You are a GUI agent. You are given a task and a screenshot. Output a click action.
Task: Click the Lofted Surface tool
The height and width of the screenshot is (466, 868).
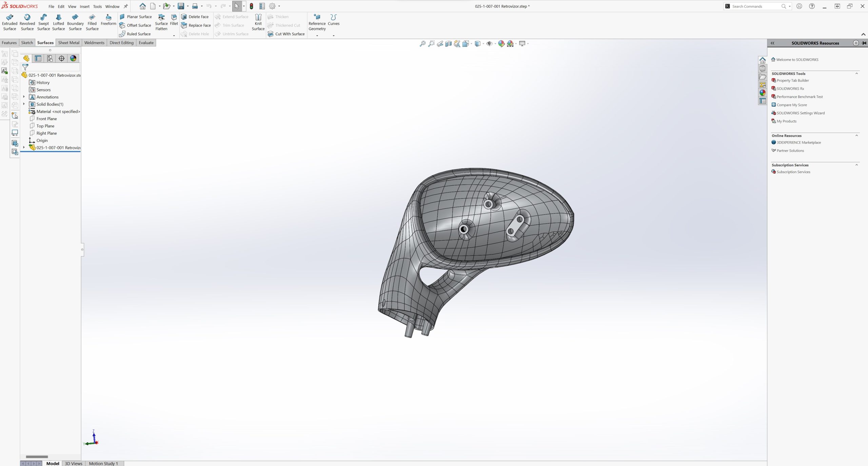point(58,22)
